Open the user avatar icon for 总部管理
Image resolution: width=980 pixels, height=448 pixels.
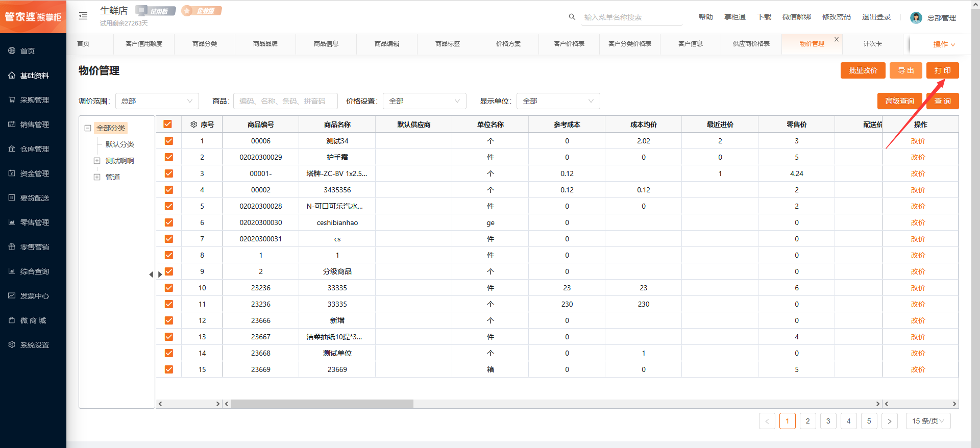(x=916, y=18)
